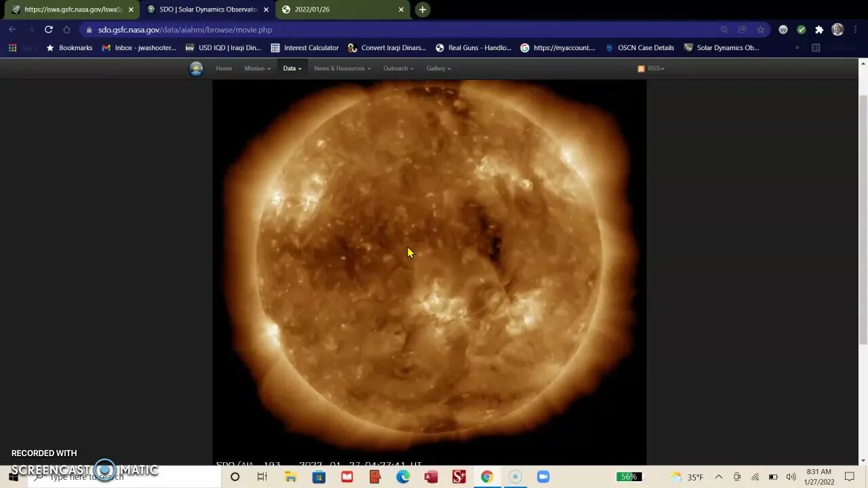Viewport: 868px width, 488px height.
Task: Open the Apps grid in the bookmarks bar
Action: [12, 48]
